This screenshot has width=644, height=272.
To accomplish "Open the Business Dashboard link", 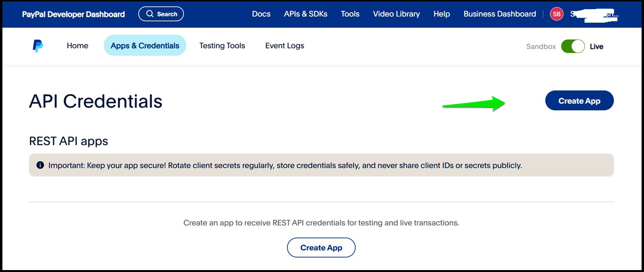I will (x=500, y=14).
